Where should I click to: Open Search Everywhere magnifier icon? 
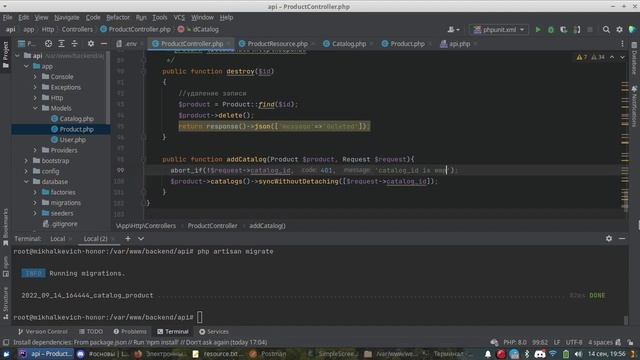point(606,29)
